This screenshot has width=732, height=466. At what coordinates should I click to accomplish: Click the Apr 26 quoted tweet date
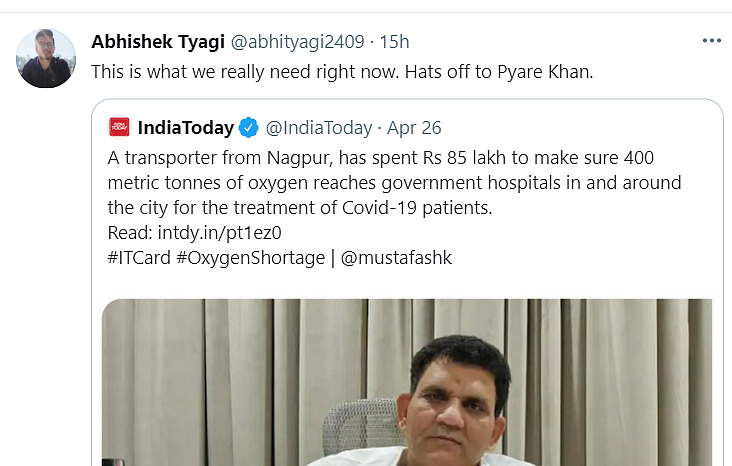(414, 128)
